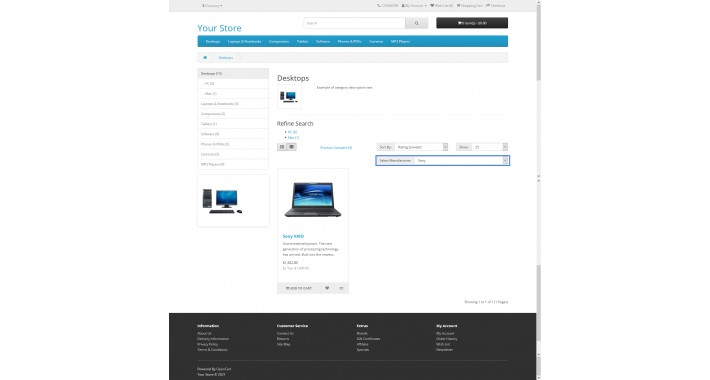Open Returns footer link

pos(283,339)
